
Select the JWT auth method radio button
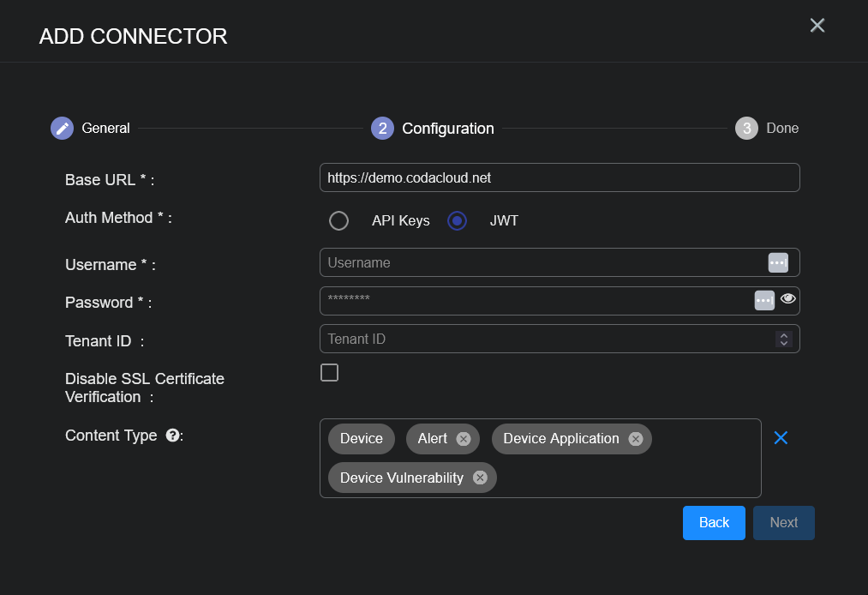[458, 221]
